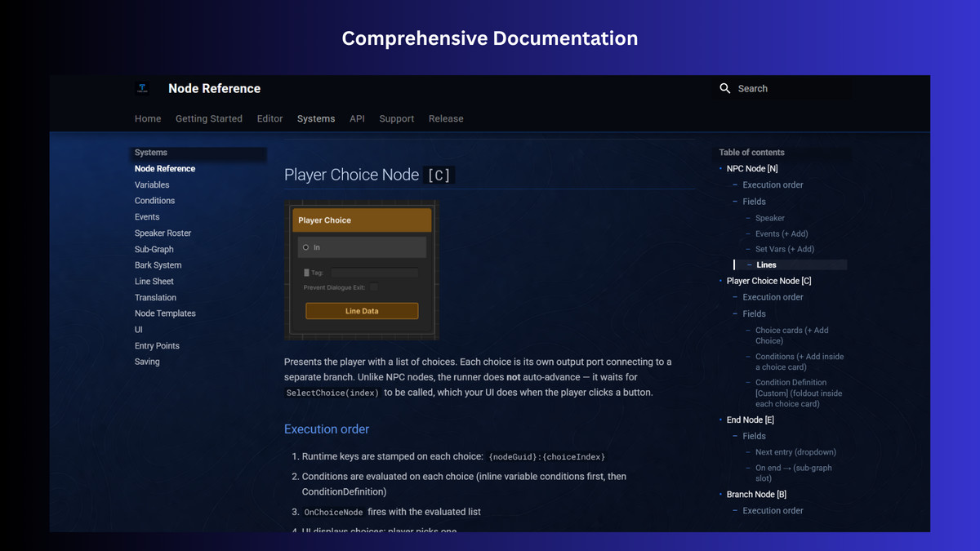Open the Bark System sidebar page

pos(158,265)
